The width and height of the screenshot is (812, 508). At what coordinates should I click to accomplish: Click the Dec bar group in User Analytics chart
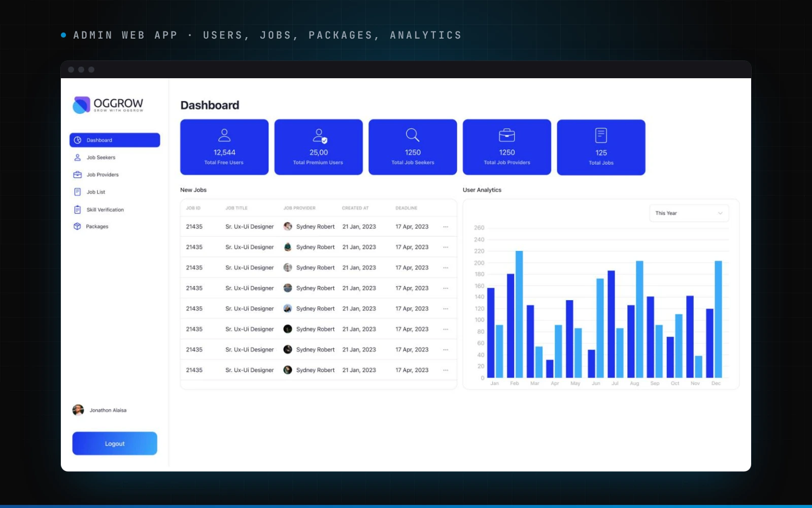[714, 320]
